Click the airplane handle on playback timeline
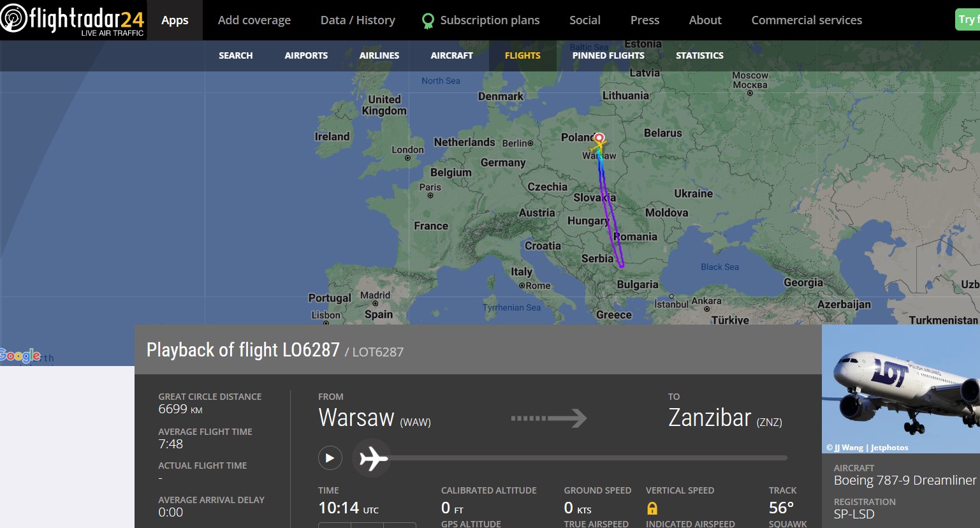 tap(374, 458)
